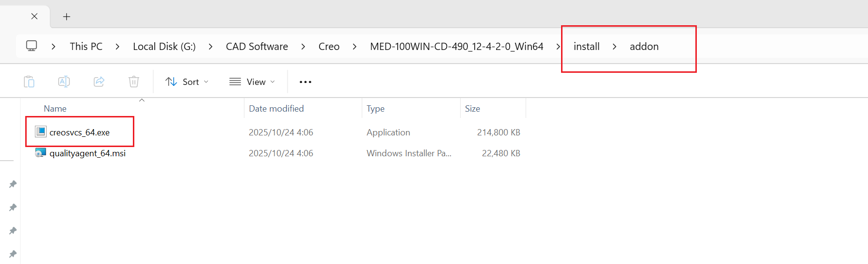Navigate to CAD Software breadcrumb
Viewport: 868px width, 264px height.
click(257, 47)
